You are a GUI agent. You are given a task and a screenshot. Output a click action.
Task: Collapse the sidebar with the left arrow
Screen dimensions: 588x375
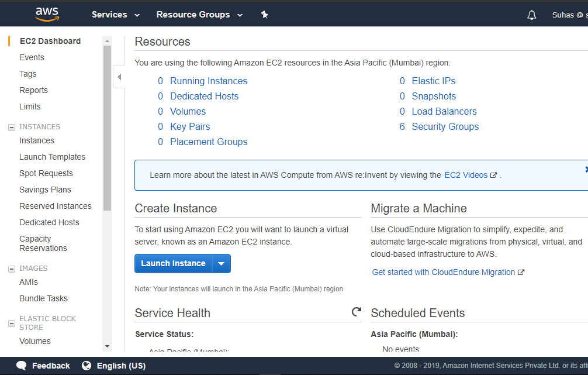tap(119, 76)
